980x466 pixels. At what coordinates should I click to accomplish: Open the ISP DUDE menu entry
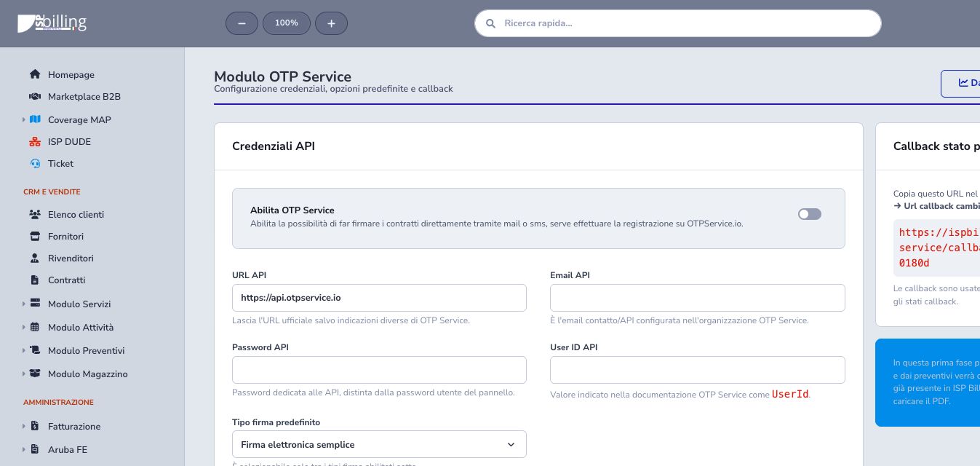coord(69,141)
